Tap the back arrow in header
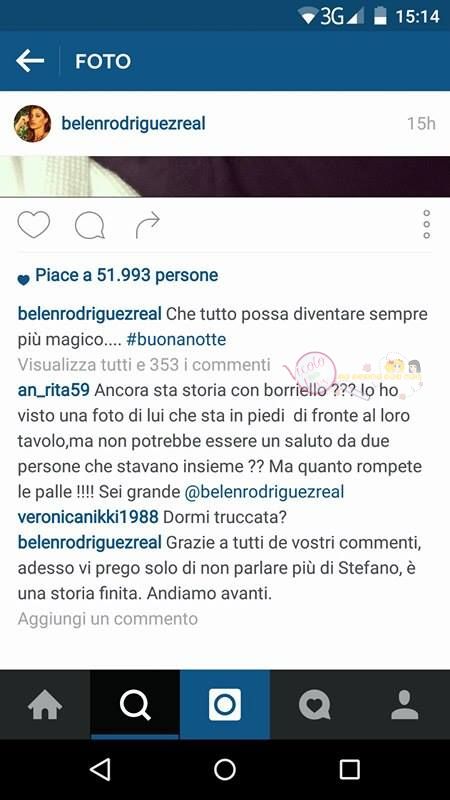This screenshot has width=450, height=800. 30,61
